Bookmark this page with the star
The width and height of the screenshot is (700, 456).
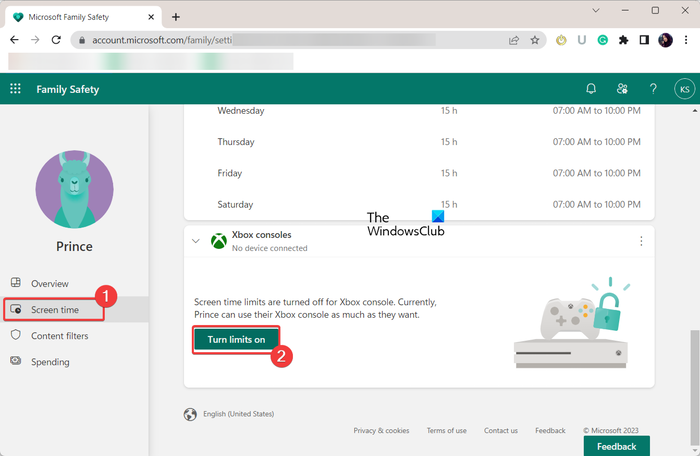pyautogui.click(x=534, y=40)
